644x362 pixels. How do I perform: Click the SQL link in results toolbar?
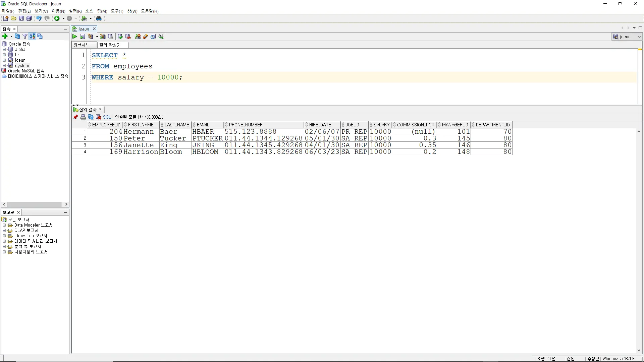[x=107, y=117]
